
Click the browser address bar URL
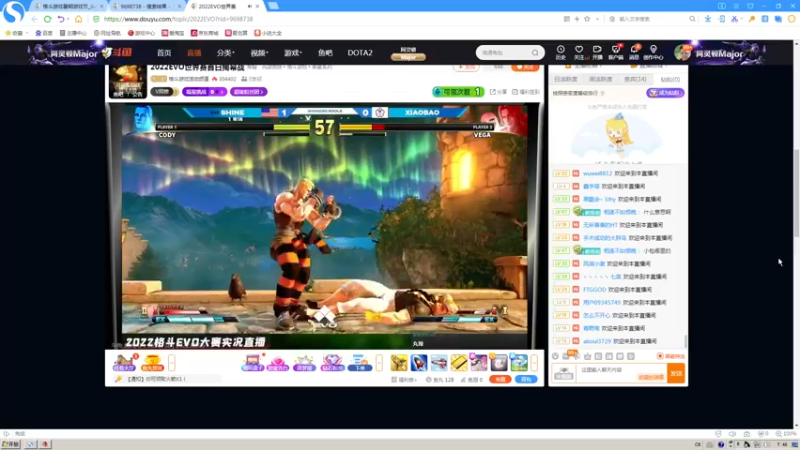click(178, 19)
